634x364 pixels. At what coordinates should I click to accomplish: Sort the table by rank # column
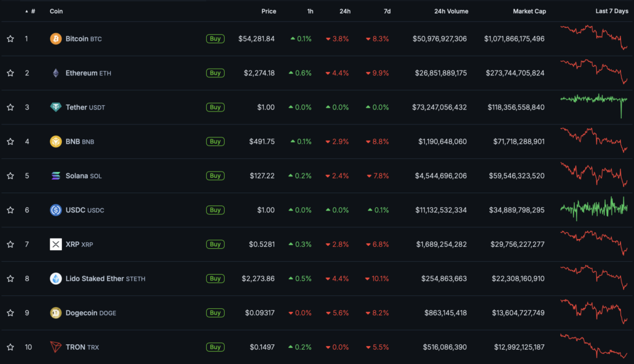pyautogui.click(x=32, y=11)
